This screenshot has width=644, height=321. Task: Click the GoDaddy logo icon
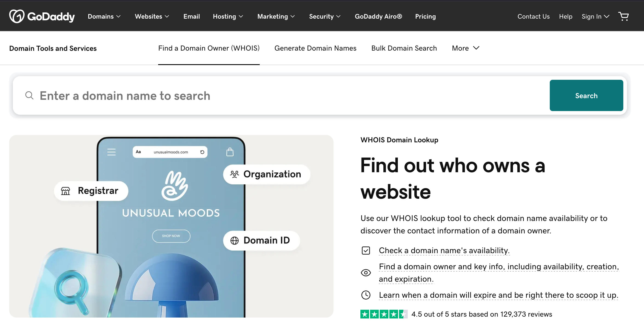click(17, 16)
